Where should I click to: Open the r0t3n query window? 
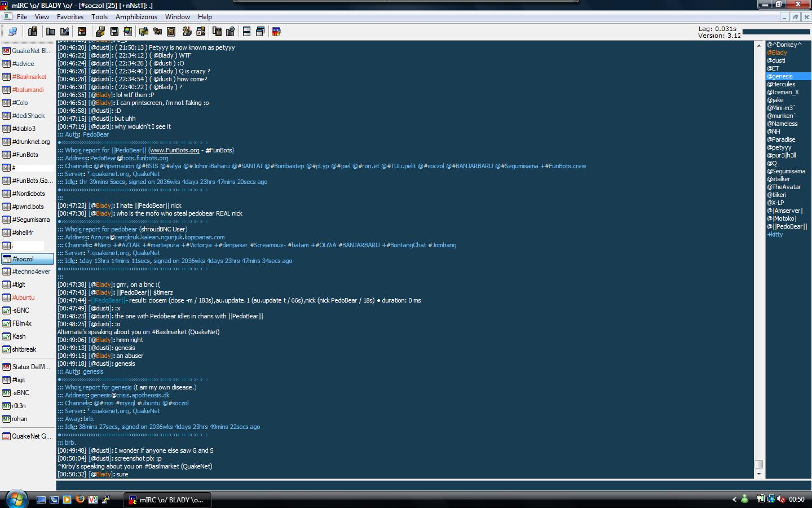click(x=28, y=406)
